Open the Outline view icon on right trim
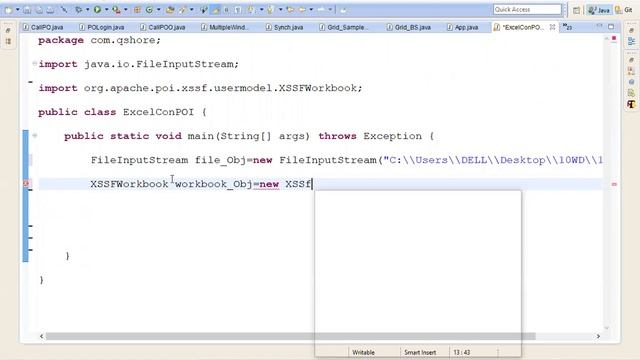This screenshot has height=360, width=640. coord(631,41)
